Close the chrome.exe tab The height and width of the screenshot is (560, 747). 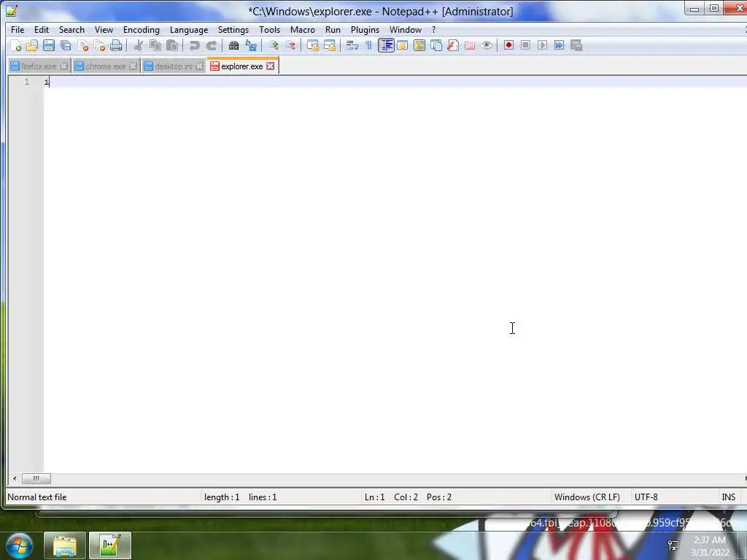(x=133, y=66)
